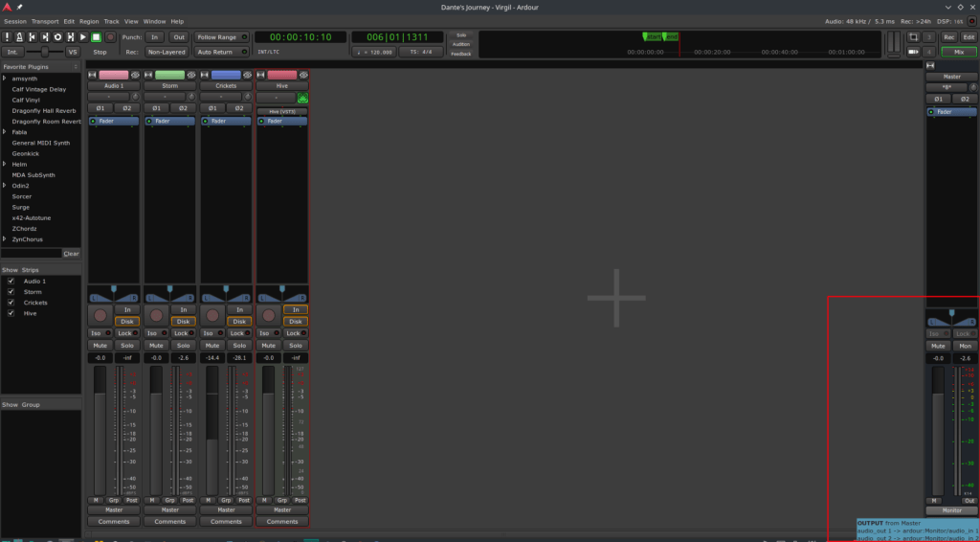Enable the metronome click icon
This screenshot has width=980, height=542.
(19, 36)
